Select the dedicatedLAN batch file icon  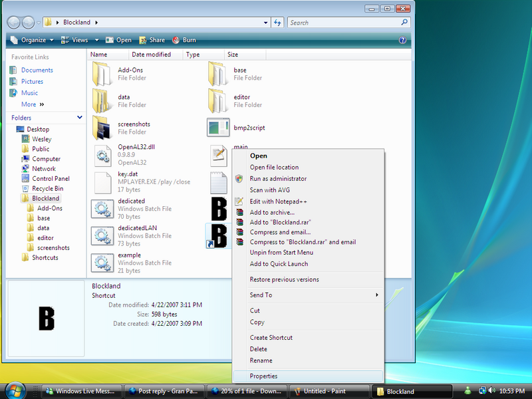click(102, 235)
